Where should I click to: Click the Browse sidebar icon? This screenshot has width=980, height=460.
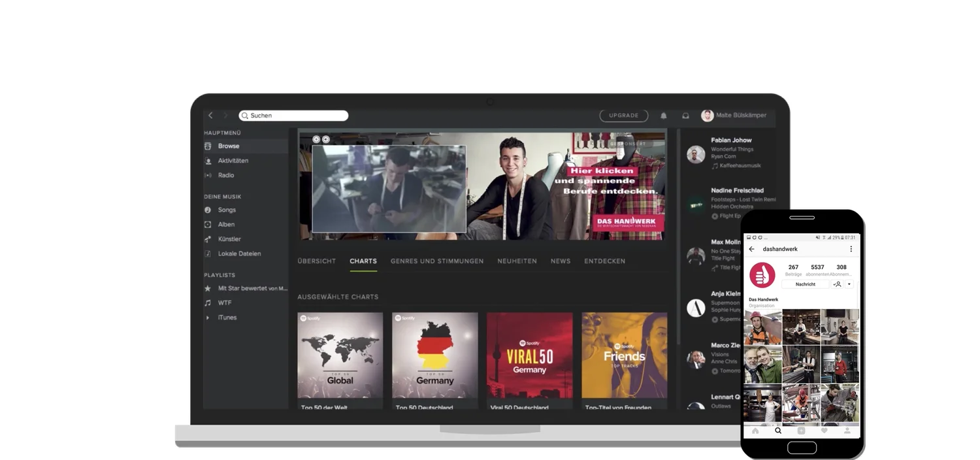pyautogui.click(x=208, y=146)
